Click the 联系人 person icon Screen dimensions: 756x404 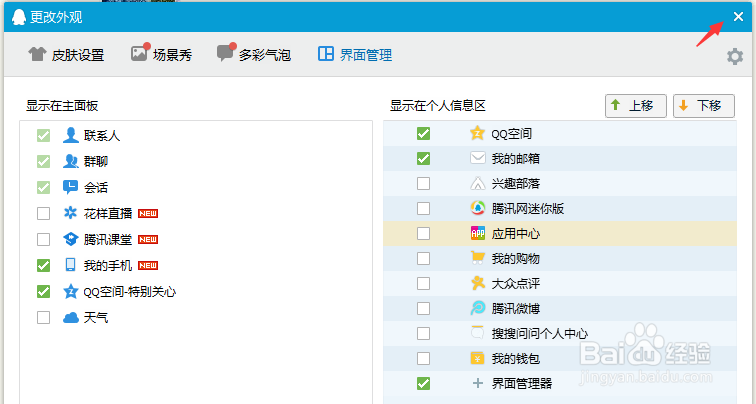click(x=70, y=135)
